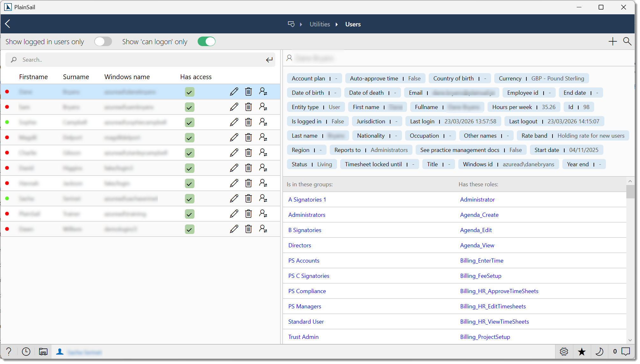The image size is (640, 364).
Task: Click delete trash icon on second row
Action: click(249, 107)
